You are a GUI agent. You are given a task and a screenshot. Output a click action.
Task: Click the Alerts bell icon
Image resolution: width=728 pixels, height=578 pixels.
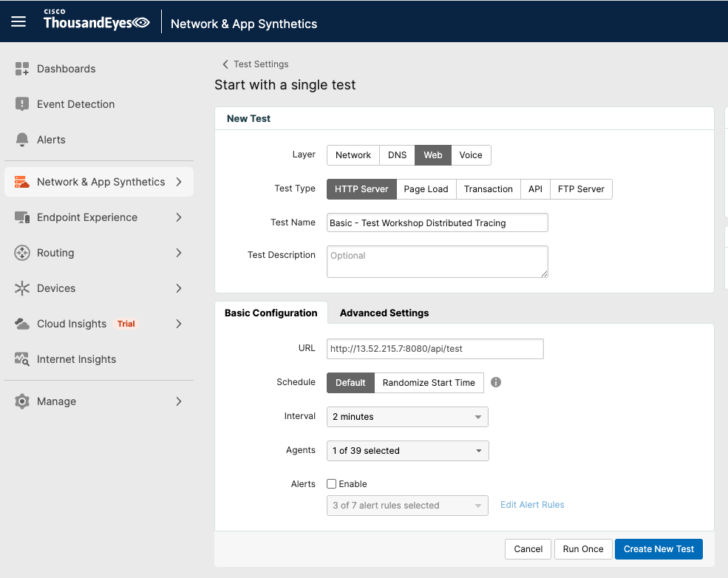click(22, 140)
